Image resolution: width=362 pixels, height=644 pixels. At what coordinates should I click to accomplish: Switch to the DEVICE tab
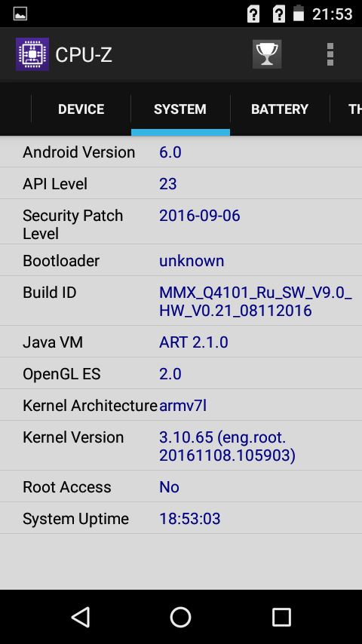point(81,109)
